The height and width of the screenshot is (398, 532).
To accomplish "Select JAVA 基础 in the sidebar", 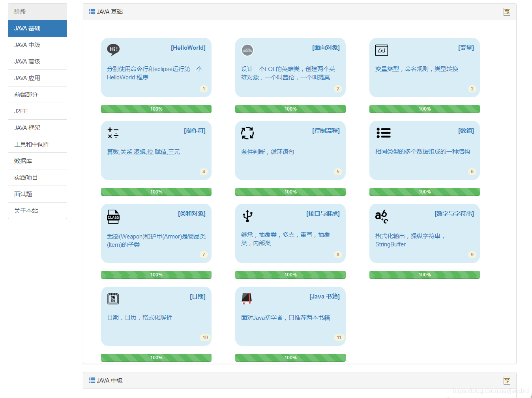I will point(37,28).
